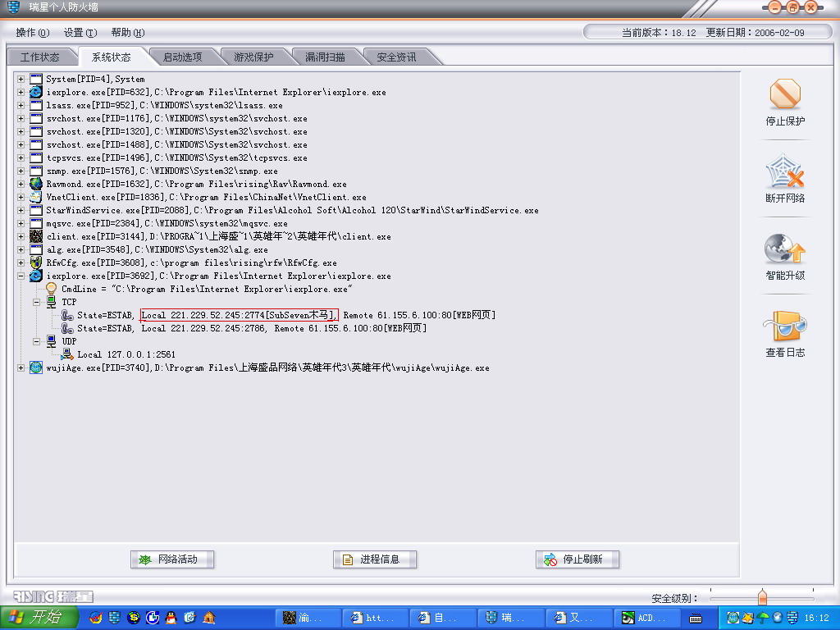
Task: Click the SubSeven木马 connection entry text
Action: 239,315
